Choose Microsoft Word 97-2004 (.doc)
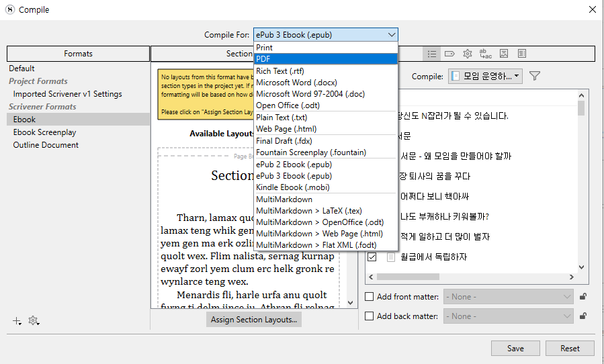Screen dimensions: 604x364 tap(325, 94)
